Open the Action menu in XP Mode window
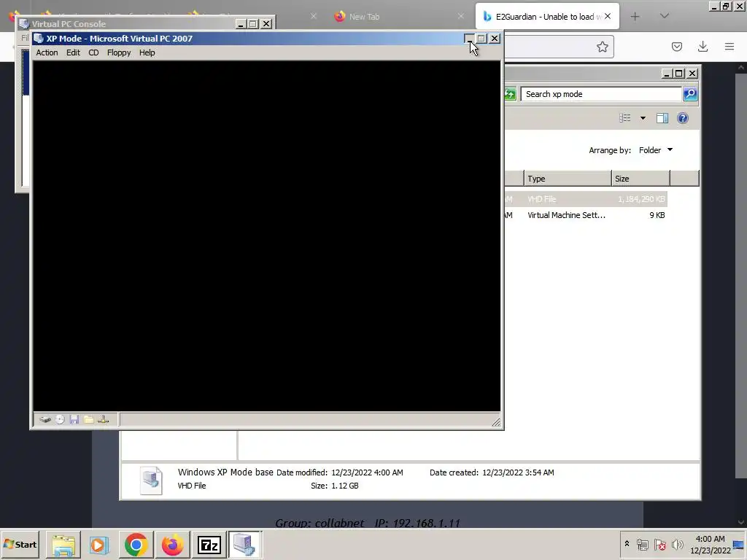The height and width of the screenshot is (560, 747). [x=47, y=52]
